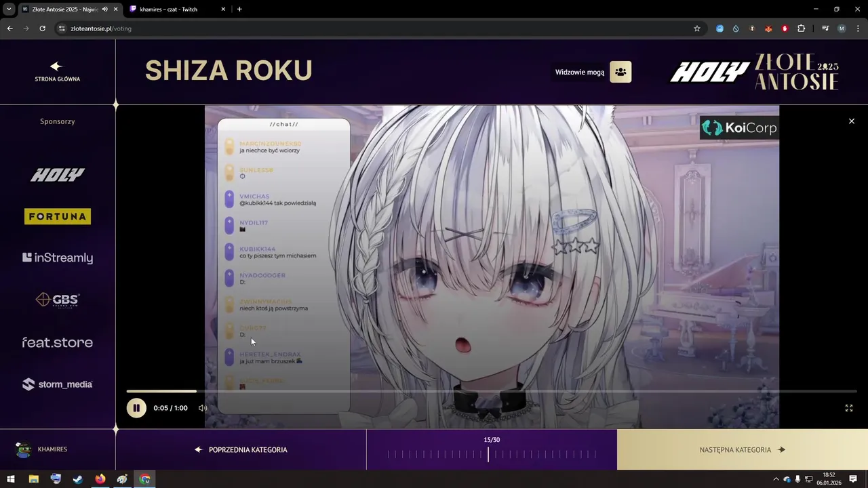Enter fullscreen mode for the video
This screenshot has height=488, width=868.
tap(848, 408)
